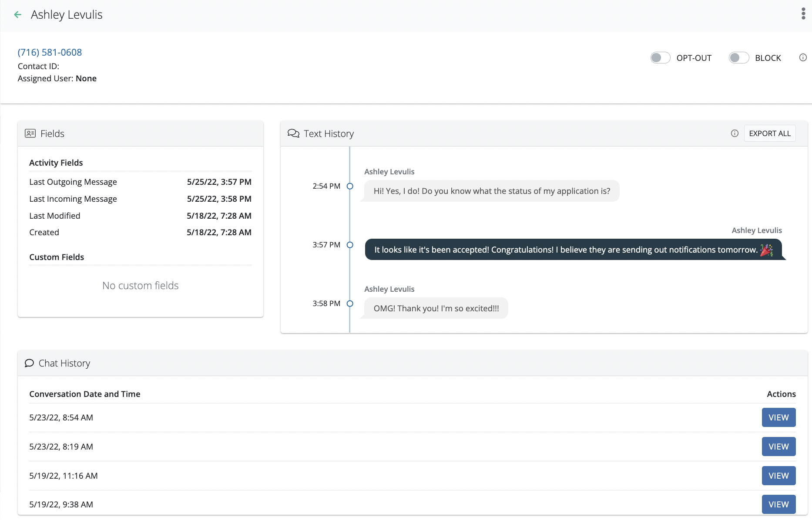Select the 3:57 PM timeline marker
Screen dimensions: 812x520
(x=350, y=245)
